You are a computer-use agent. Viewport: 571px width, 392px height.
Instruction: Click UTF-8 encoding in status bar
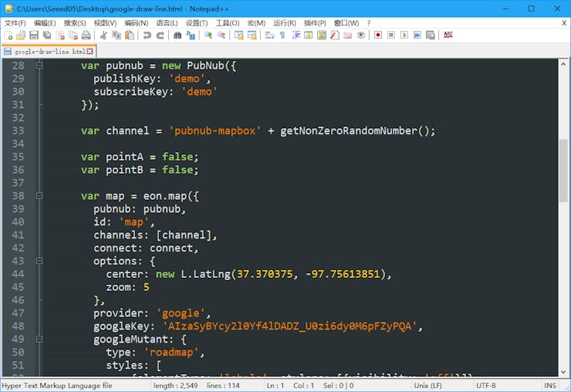pos(486,386)
